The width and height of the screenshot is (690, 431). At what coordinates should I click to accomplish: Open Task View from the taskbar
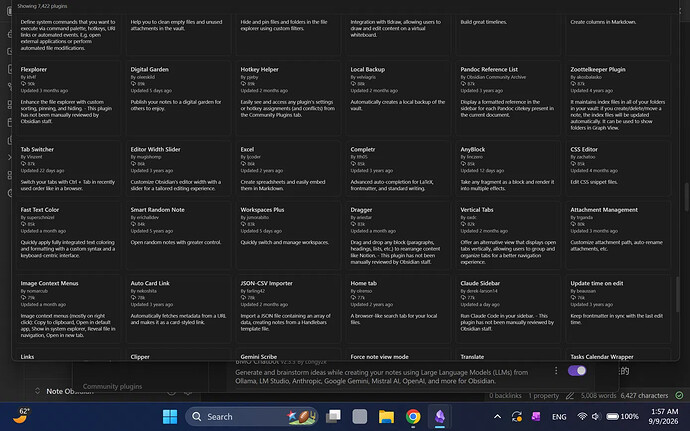(333, 416)
